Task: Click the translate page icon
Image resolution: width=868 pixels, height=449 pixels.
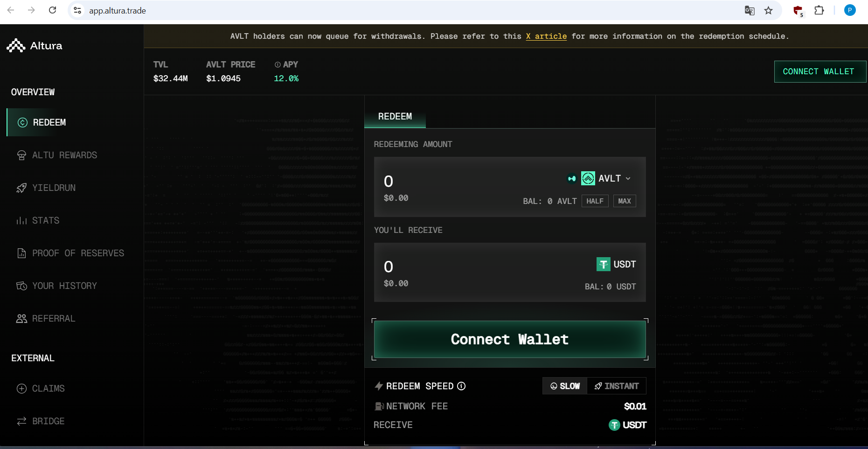Action: [750, 10]
